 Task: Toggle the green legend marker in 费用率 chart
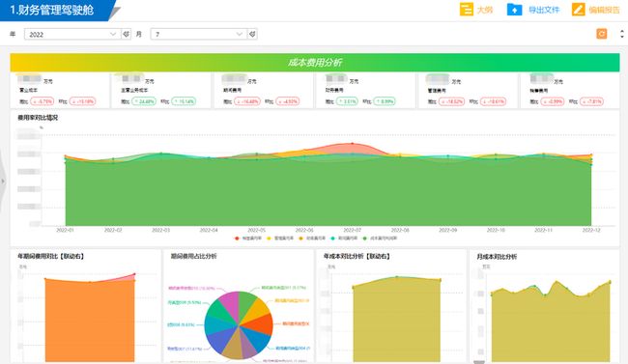click(x=364, y=238)
